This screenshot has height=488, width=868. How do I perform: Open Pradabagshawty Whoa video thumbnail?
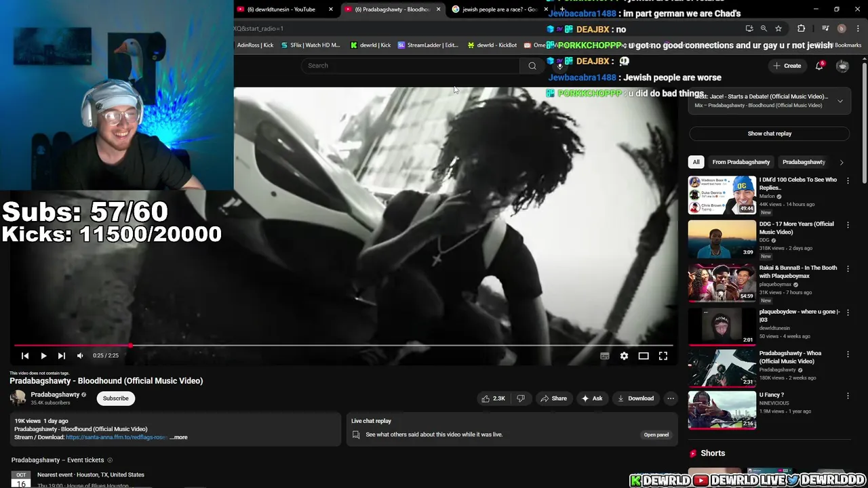click(722, 369)
